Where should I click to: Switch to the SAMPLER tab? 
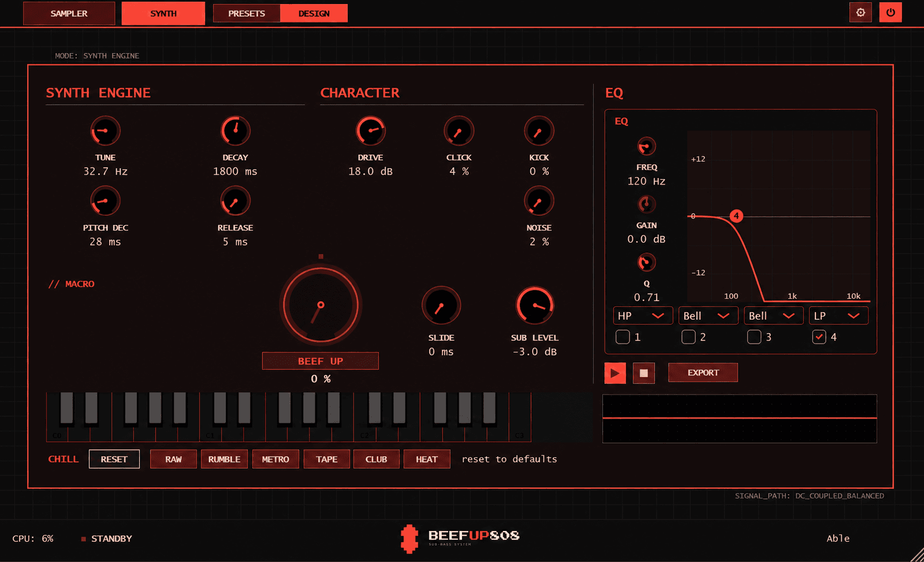click(x=69, y=13)
